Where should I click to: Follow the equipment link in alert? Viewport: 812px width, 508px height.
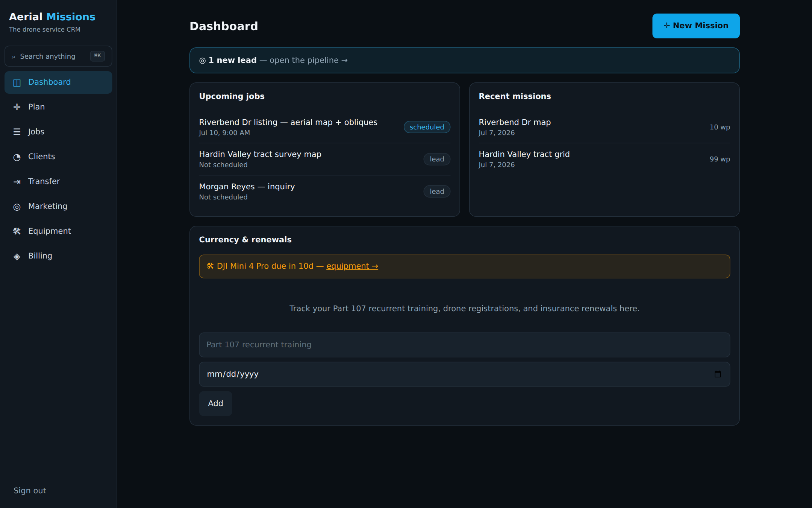(x=352, y=266)
